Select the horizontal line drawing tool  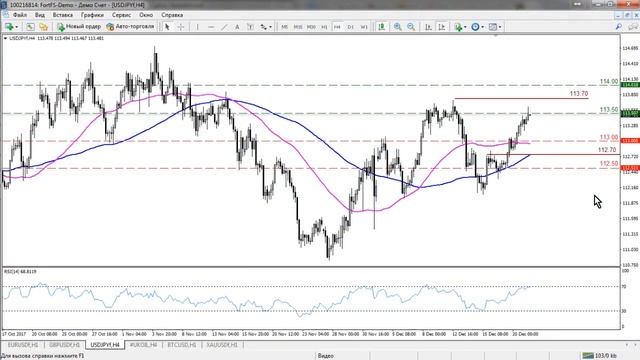coord(211,27)
